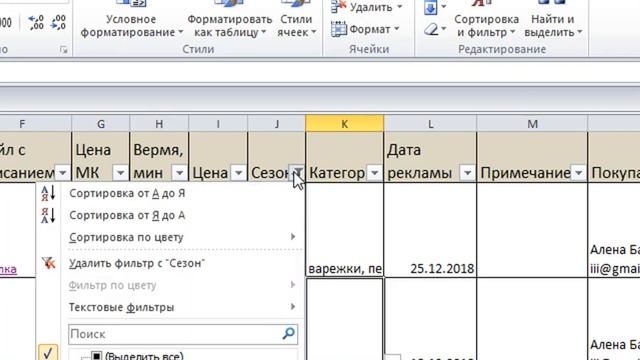The image size is (640, 360).
Task: Click the magnifier icon in search box
Action: pos(289,333)
